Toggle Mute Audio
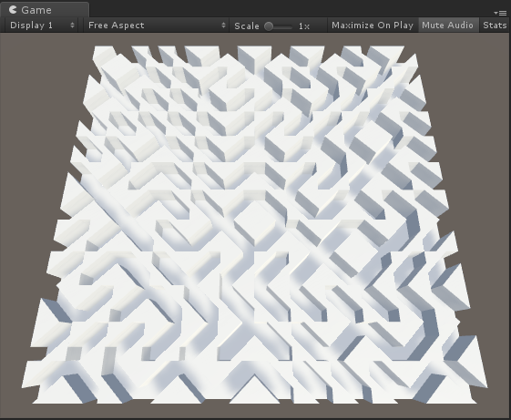This screenshot has width=511, height=420. coord(447,26)
